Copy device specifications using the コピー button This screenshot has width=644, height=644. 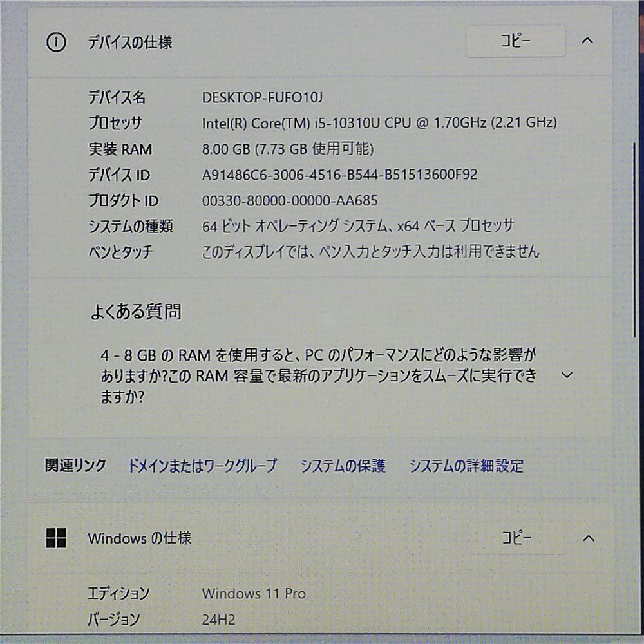(x=515, y=41)
